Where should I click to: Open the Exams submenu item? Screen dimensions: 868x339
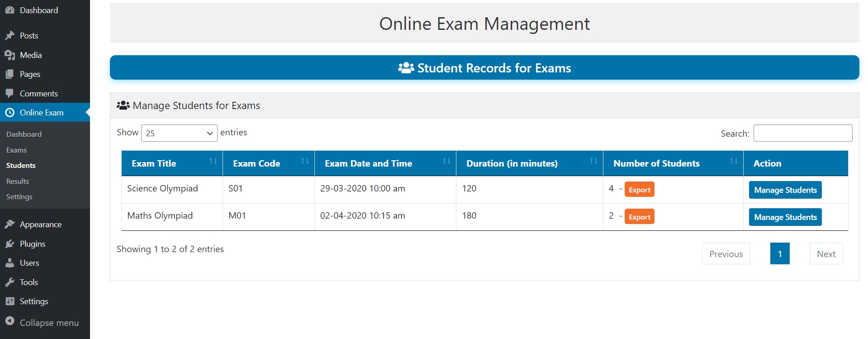click(x=16, y=150)
